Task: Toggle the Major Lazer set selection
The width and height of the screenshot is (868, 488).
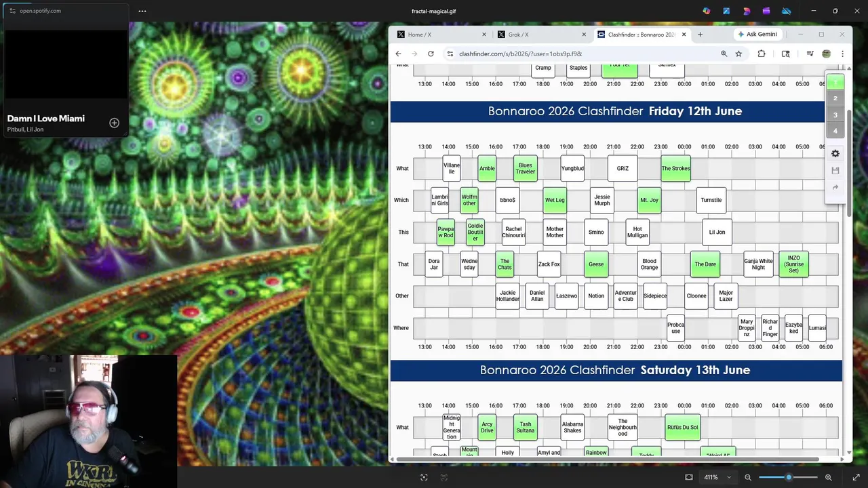Action: (726, 296)
